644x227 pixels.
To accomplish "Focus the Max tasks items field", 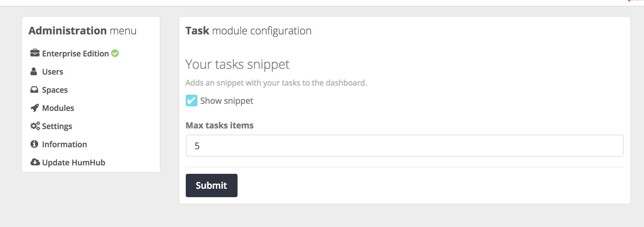I will point(405,146).
